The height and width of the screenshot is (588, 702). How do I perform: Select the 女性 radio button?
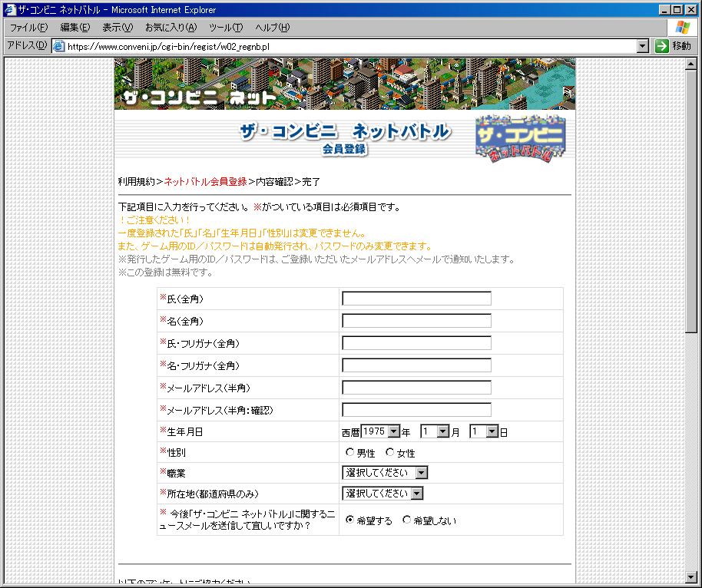(x=390, y=452)
